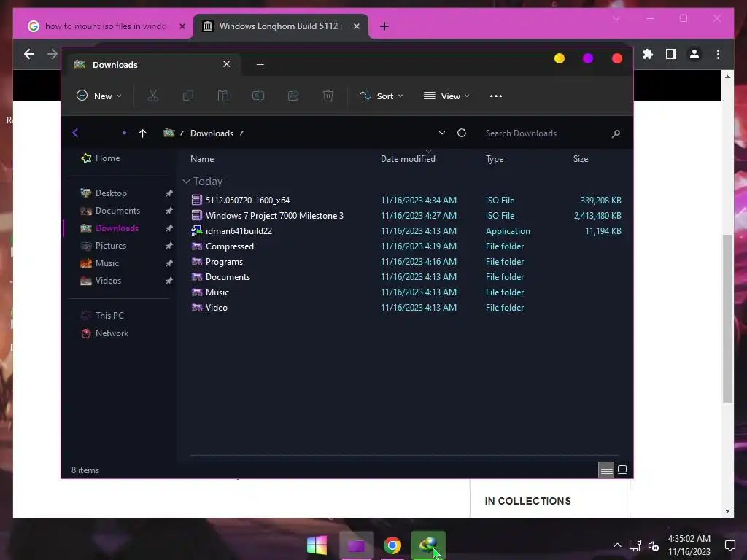Sort by the Name column header
The width and height of the screenshot is (747, 560).
(202, 158)
